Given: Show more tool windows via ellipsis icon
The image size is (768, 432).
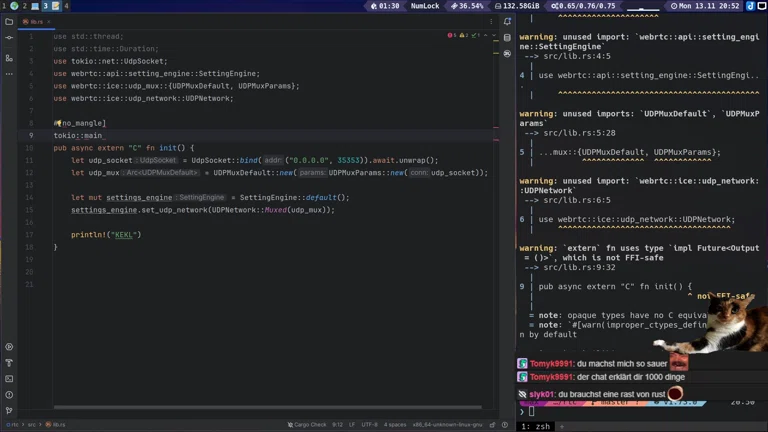Looking at the screenshot, I should 9,74.
